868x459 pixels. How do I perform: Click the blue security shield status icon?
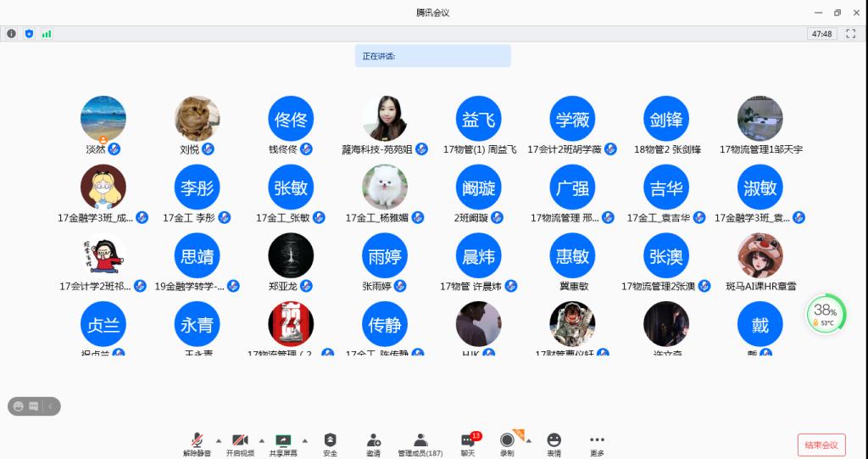[x=29, y=34]
